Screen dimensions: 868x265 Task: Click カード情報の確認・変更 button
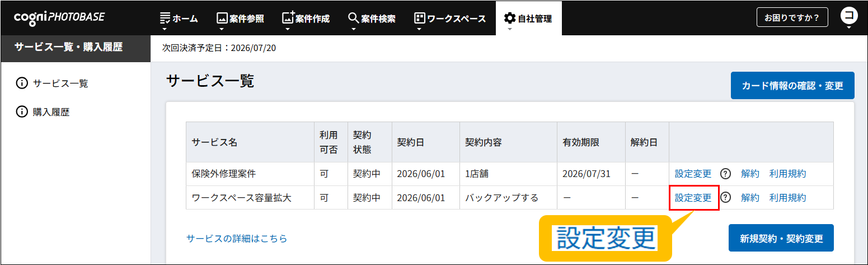point(792,86)
